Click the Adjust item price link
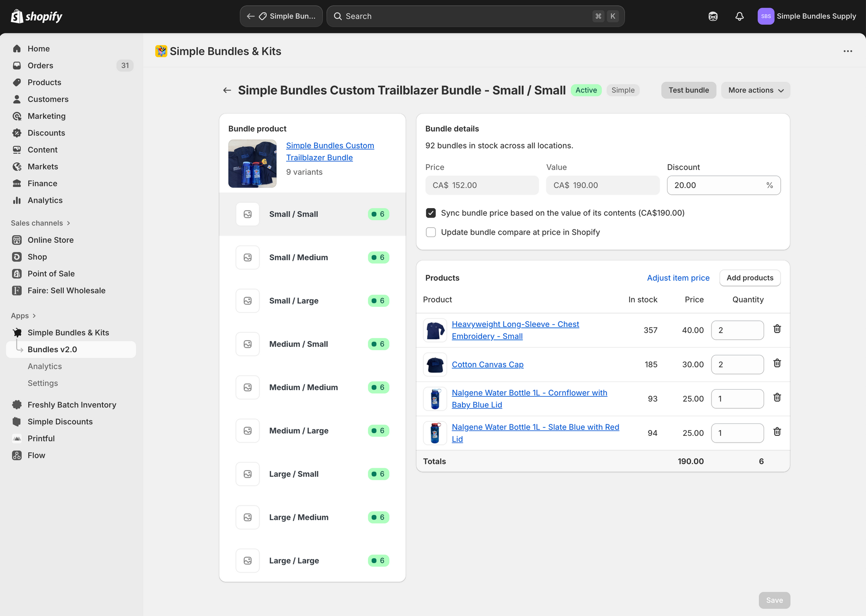This screenshot has width=866, height=616. point(678,278)
